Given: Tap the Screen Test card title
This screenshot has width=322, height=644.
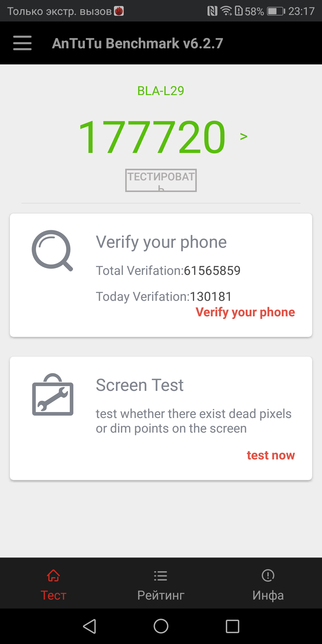Looking at the screenshot, I should [x=140, y=385].
